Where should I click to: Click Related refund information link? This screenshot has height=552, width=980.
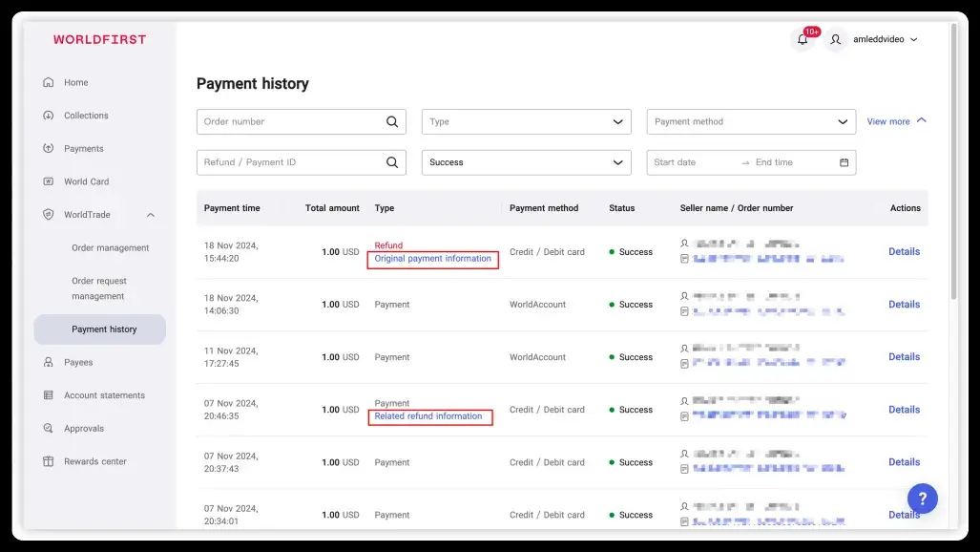point(428,416)
